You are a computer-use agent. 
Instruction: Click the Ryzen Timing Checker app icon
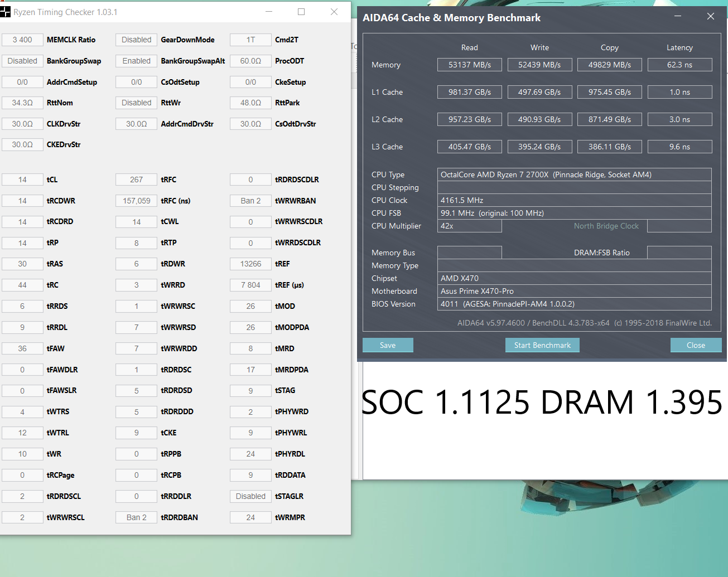pyautogui.click(x=5, y=12)
